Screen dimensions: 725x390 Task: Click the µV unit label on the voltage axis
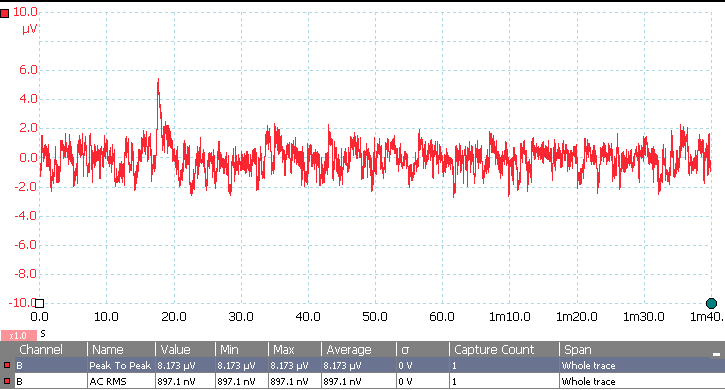(x=30, y=30)
